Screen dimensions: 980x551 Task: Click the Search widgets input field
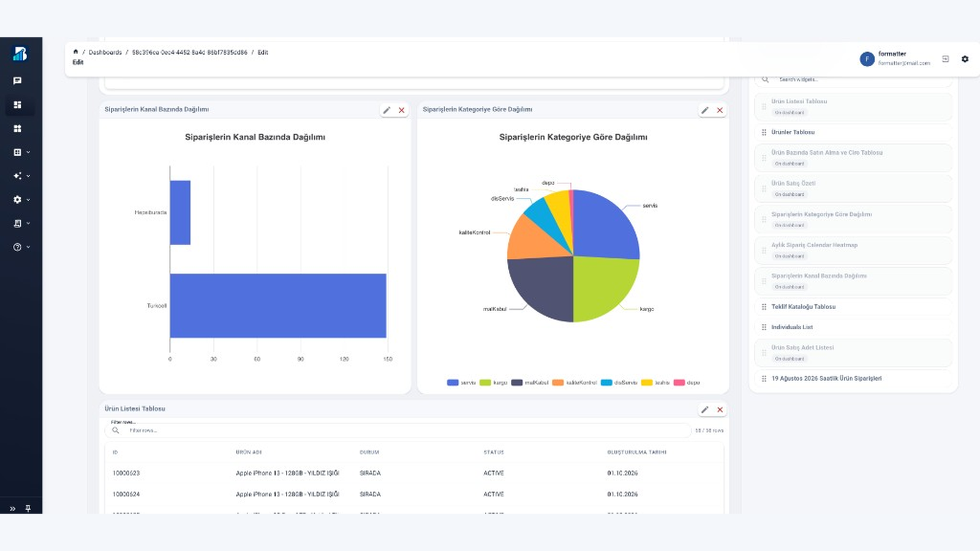[853, 80]
